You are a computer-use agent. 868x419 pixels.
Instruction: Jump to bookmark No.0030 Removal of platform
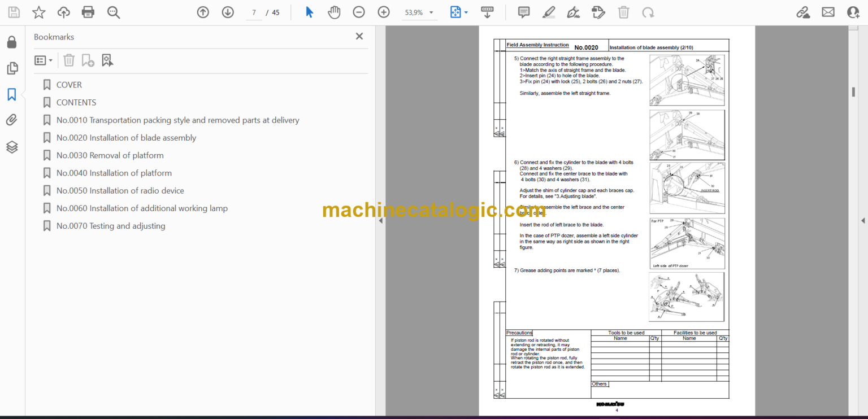[x=109, y=155]
